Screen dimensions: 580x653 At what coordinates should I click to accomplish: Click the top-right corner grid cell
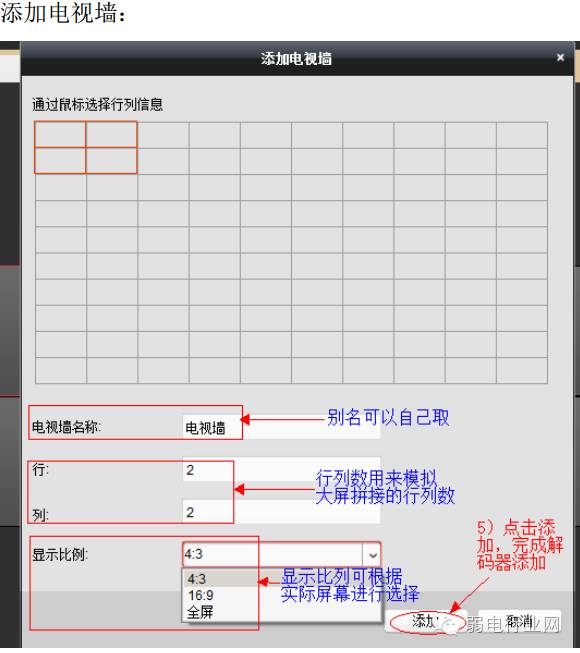coord(522,135)
